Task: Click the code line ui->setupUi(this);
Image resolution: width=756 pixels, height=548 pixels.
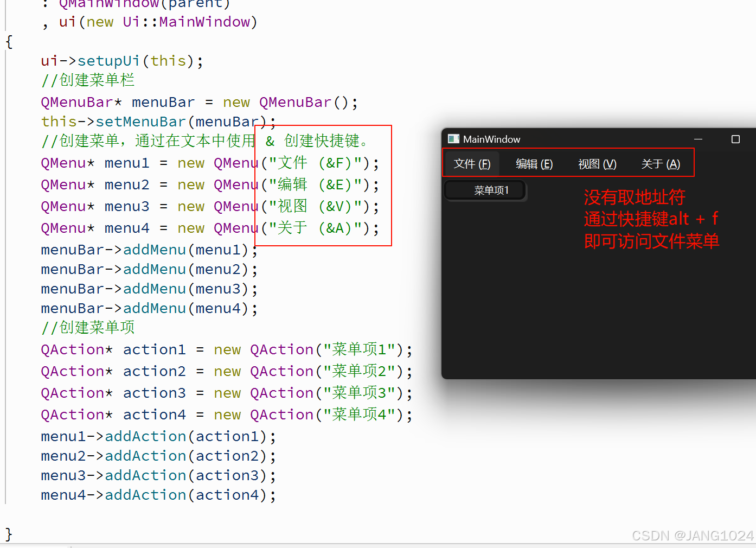Action: point(122,61)
